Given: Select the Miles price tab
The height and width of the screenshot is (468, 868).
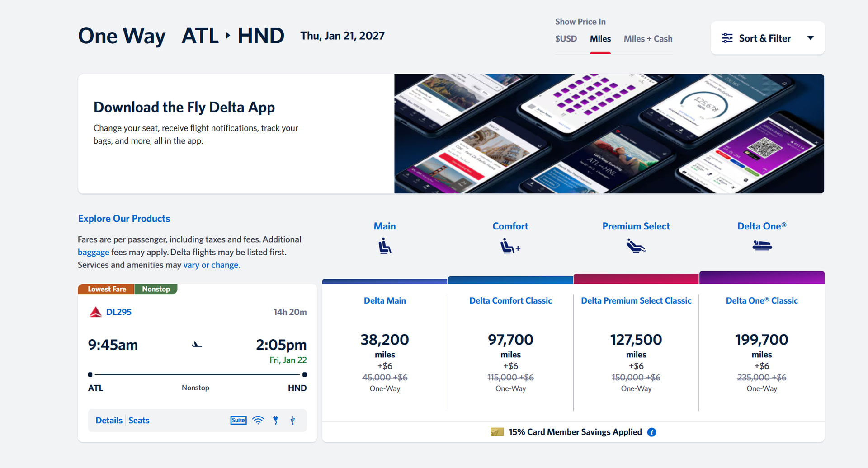Looking at the screenshot, I should [600, 39].
